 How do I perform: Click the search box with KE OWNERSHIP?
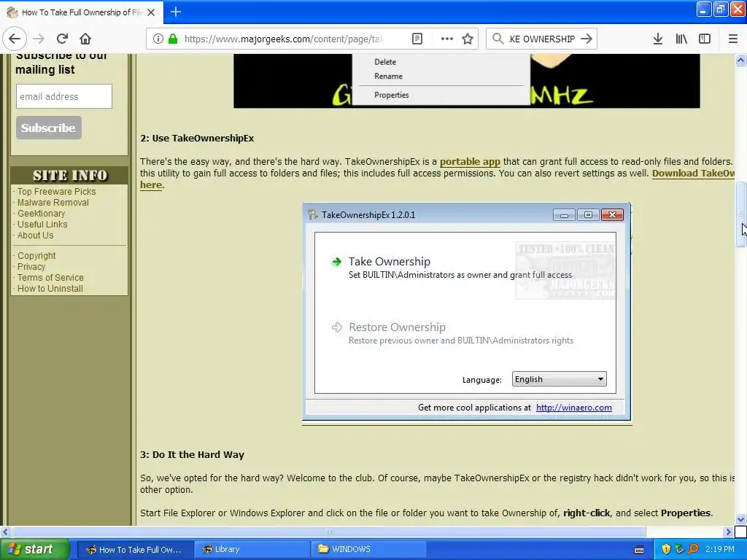click(x=542, y=39)
